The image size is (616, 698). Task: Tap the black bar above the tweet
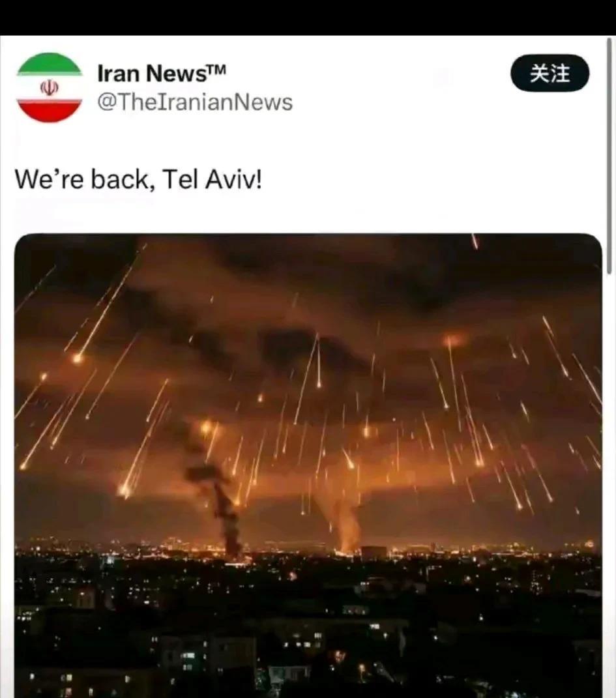(308, 18)
